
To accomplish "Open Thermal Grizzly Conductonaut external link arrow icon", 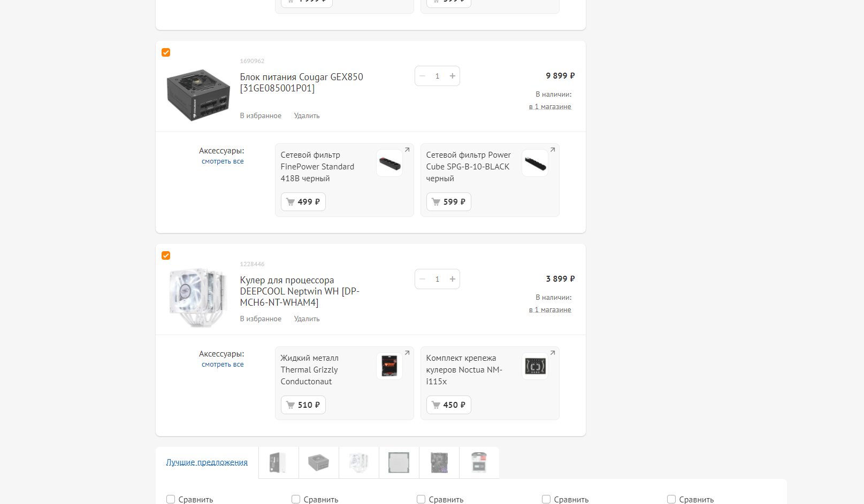I will click(x=407, y=353).
